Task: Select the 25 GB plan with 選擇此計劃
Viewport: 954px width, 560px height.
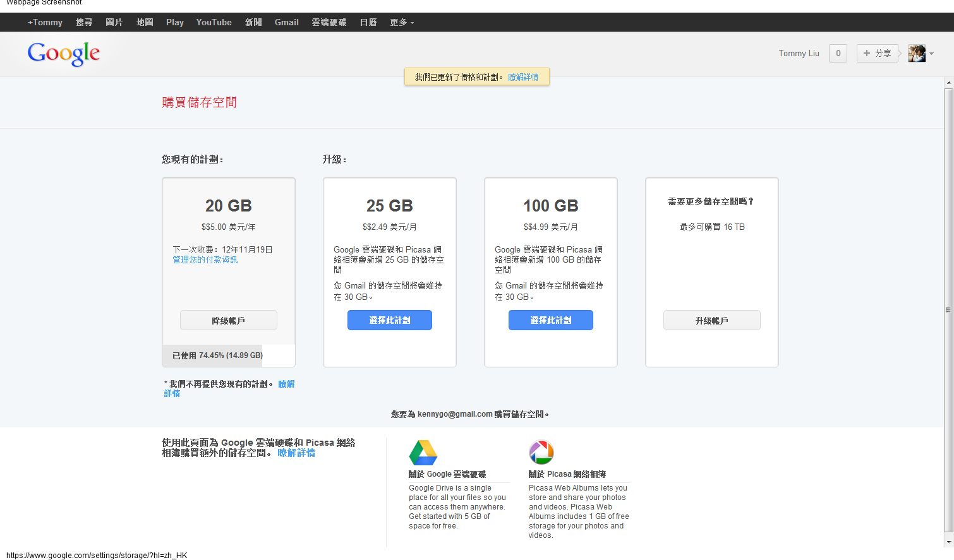Action: pyautogui.click(x=390, y=320)
